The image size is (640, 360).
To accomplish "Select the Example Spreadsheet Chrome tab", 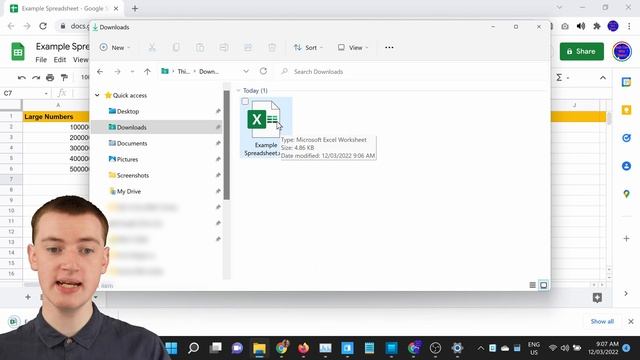I will click(65, 8).
